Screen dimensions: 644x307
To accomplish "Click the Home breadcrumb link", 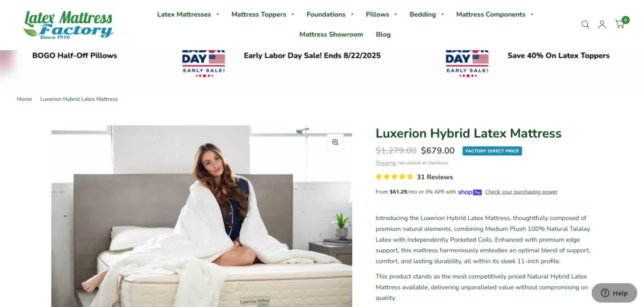I will (25, 99).
